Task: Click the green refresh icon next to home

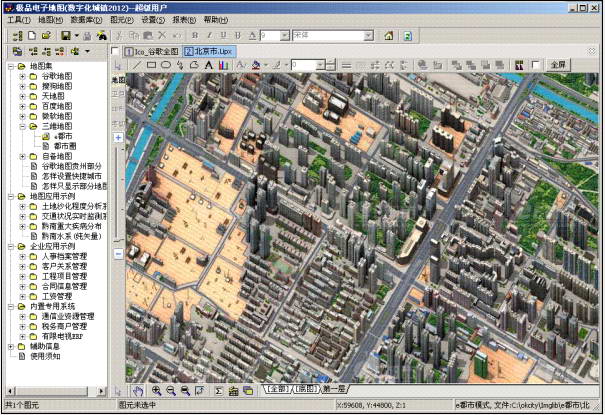Action: coord(408,36)
